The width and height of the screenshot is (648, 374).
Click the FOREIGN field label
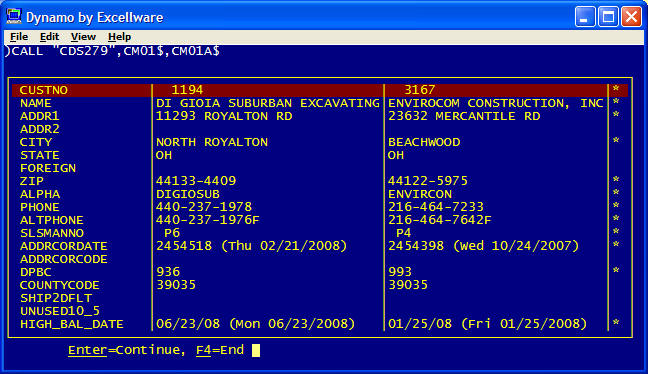click(48, 168)
